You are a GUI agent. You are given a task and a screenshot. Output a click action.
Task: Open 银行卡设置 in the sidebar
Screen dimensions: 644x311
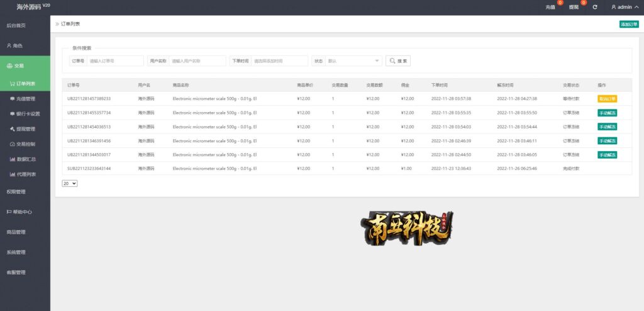(25, 114)
